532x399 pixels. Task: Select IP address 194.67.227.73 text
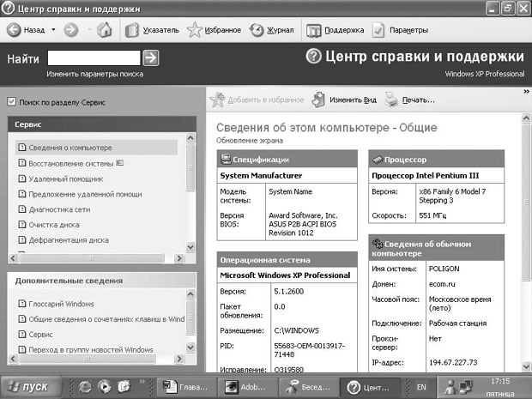coord(453,362)
